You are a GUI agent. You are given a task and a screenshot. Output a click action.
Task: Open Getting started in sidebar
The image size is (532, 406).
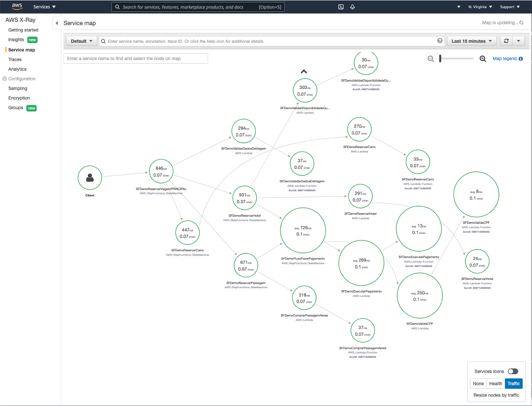pos(23,30)
